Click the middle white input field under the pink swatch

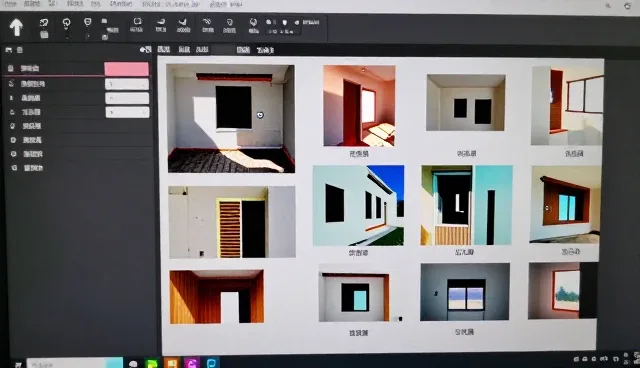pos(127,98)
